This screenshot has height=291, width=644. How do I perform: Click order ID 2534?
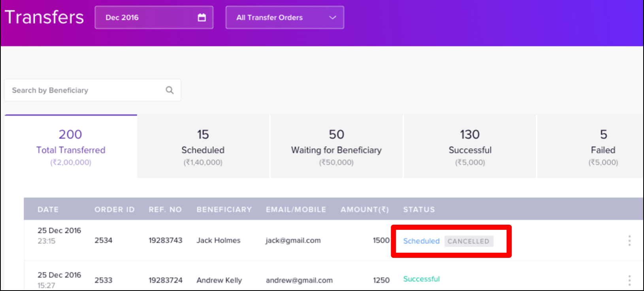coord(104,240)
